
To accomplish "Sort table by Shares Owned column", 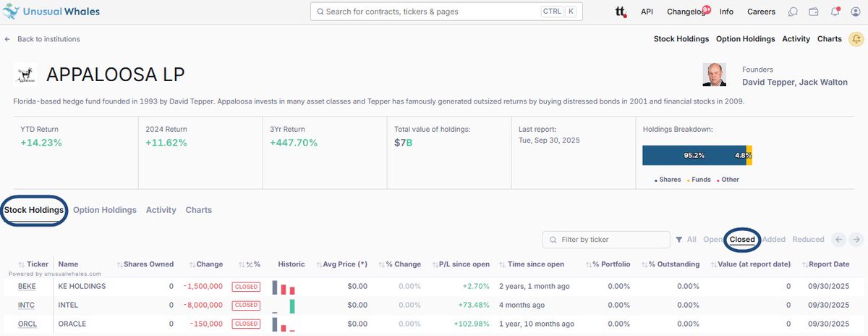I will (x=148, y=264).
